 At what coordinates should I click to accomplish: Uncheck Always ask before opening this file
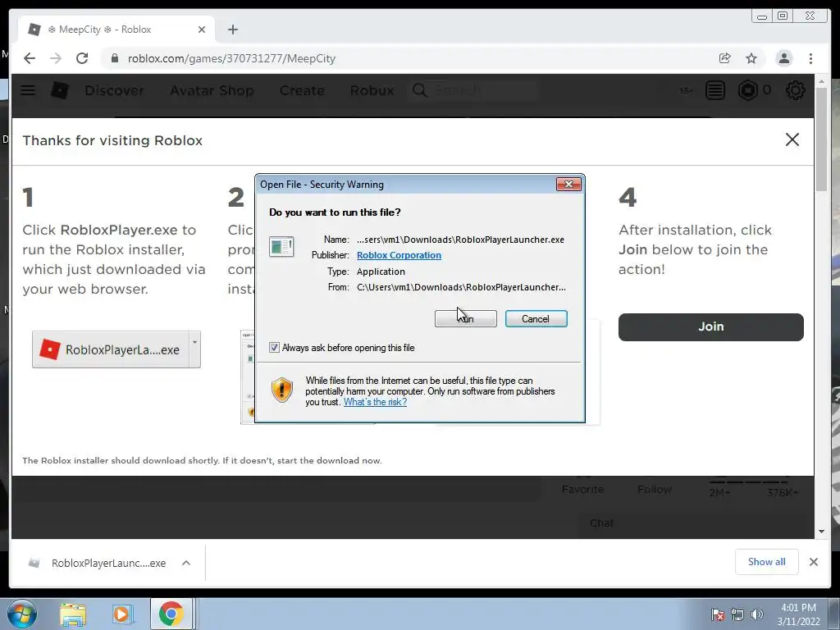coord(274,348)
